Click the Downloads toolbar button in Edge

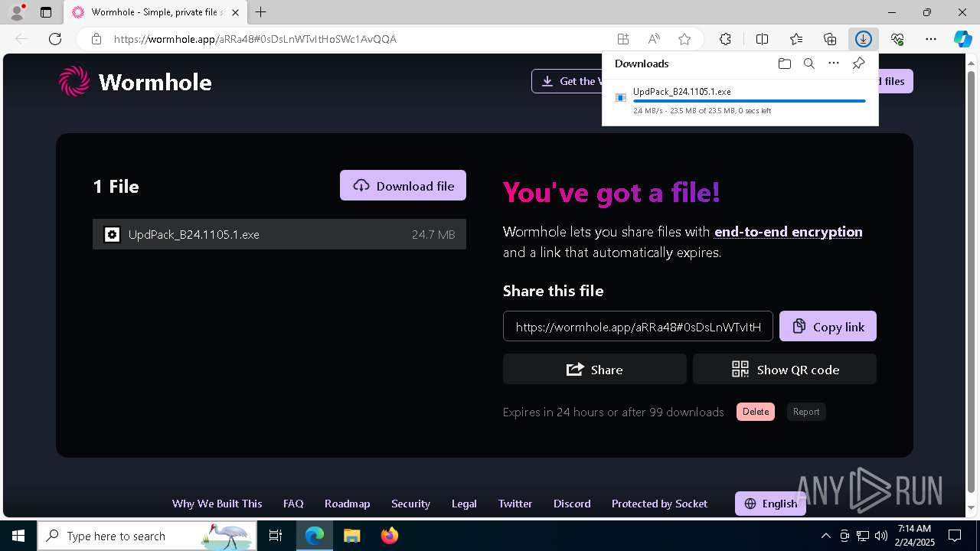863,39
